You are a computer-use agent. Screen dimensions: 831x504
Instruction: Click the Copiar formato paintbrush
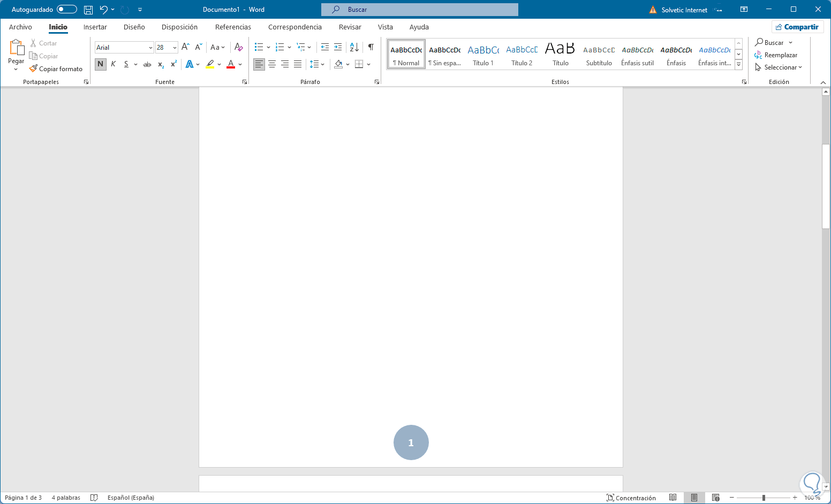[56, 69]
